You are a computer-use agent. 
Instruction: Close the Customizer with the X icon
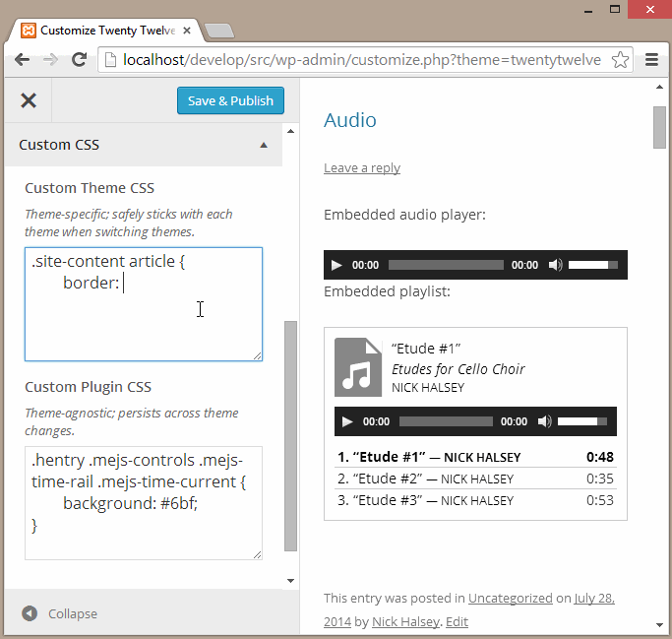(x=29, y=100)
